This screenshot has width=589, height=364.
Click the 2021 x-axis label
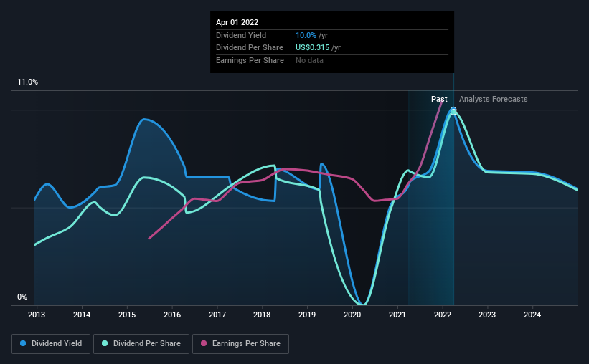(397, 315)
